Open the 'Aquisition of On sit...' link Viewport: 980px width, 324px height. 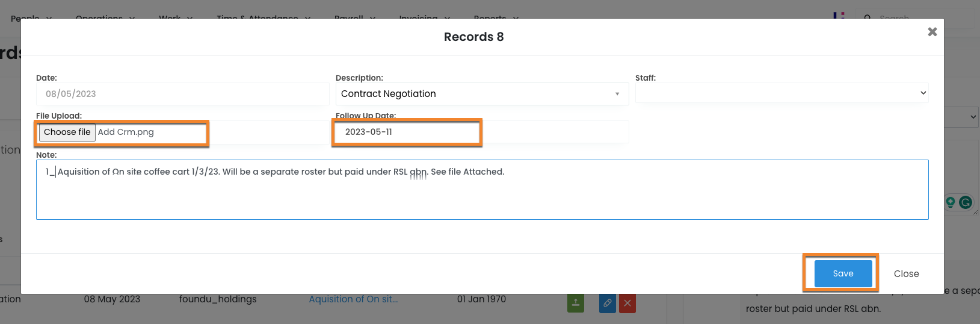coord(353,299)
